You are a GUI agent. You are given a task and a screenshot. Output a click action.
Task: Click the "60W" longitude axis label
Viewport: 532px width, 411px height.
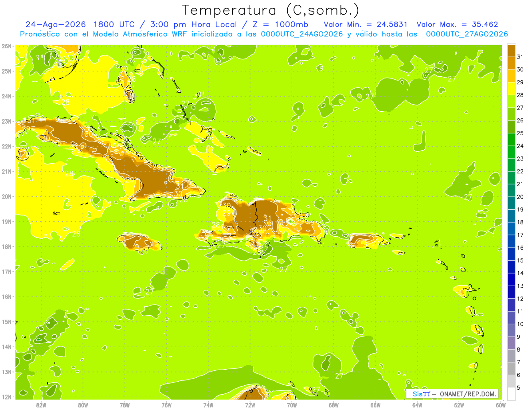tap(501, 405)
